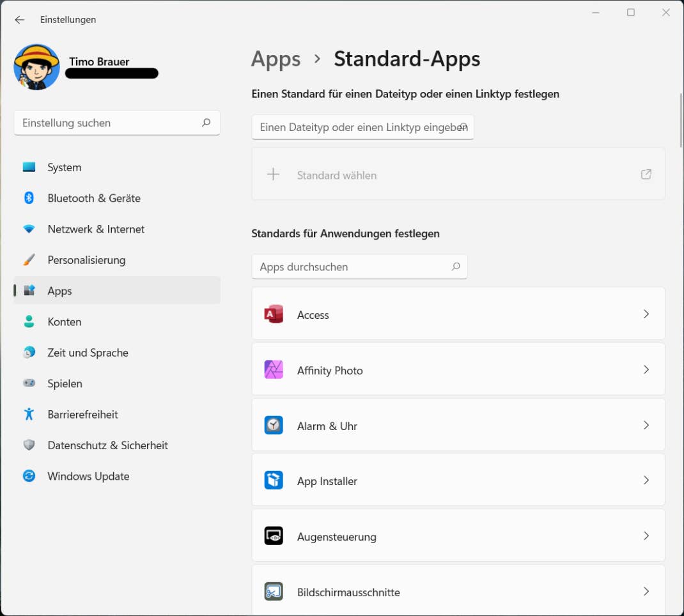Click the Access app icon
The height and width of the screenshot is (616, 684).
tap(274, 314)
